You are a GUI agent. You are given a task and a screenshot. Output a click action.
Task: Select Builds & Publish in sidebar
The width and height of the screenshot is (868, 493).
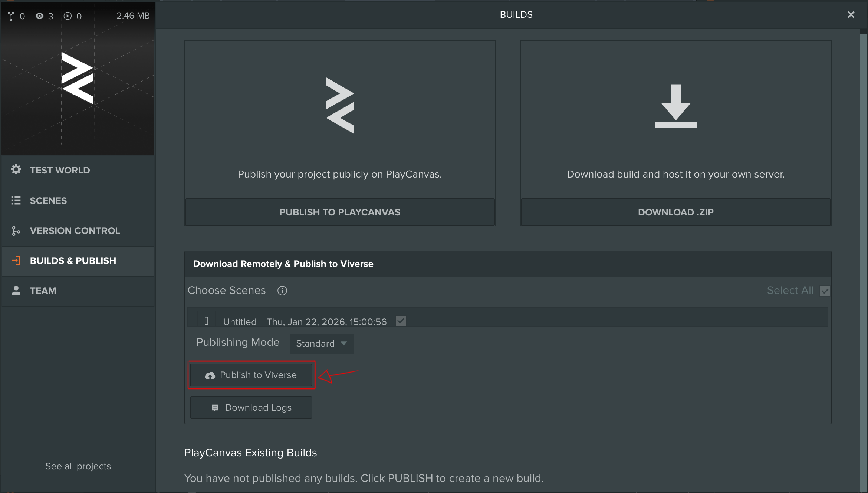click(x=73, y=261)
